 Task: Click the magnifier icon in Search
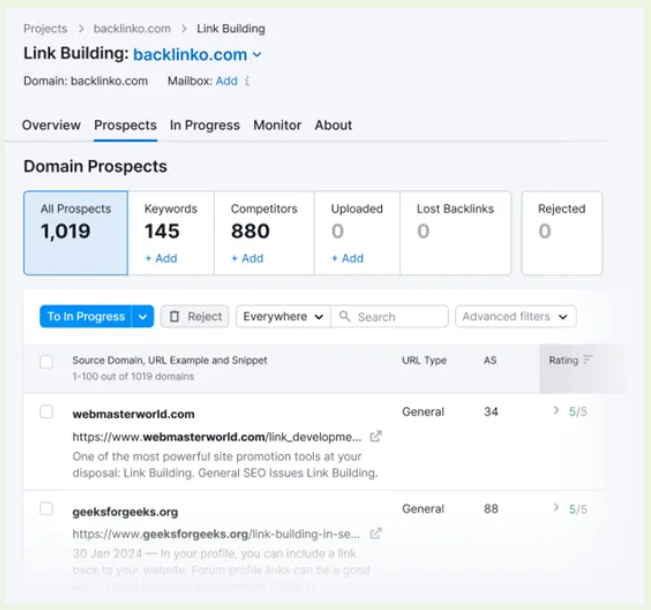click(345, 316)
